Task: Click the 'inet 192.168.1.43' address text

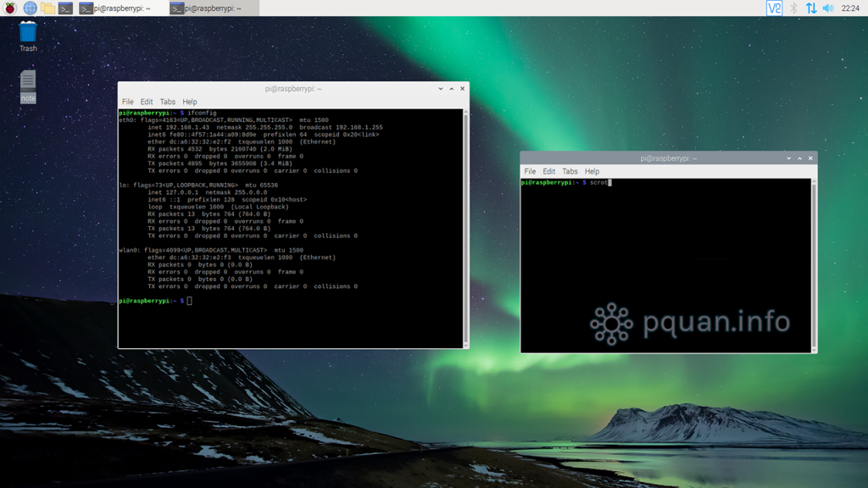Action: coord(178,127)
